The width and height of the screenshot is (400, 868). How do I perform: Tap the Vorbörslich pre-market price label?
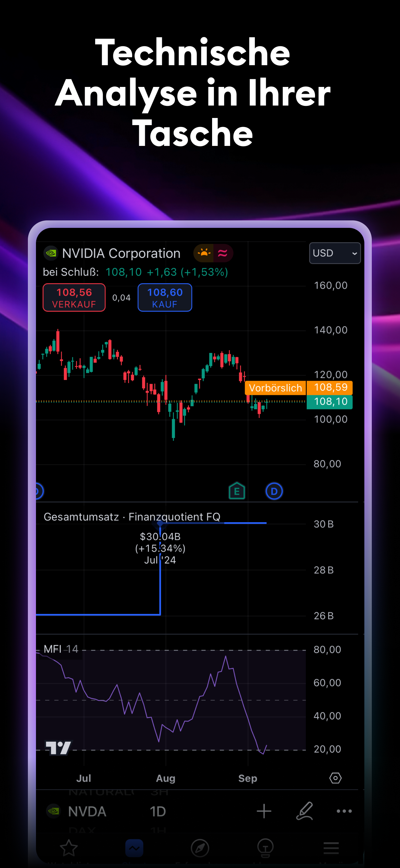(x=275, y=388)
